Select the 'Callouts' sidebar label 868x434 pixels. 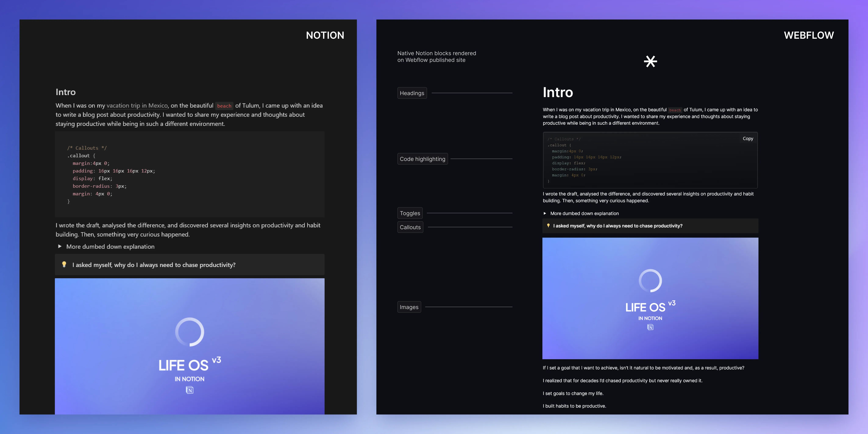410,227
